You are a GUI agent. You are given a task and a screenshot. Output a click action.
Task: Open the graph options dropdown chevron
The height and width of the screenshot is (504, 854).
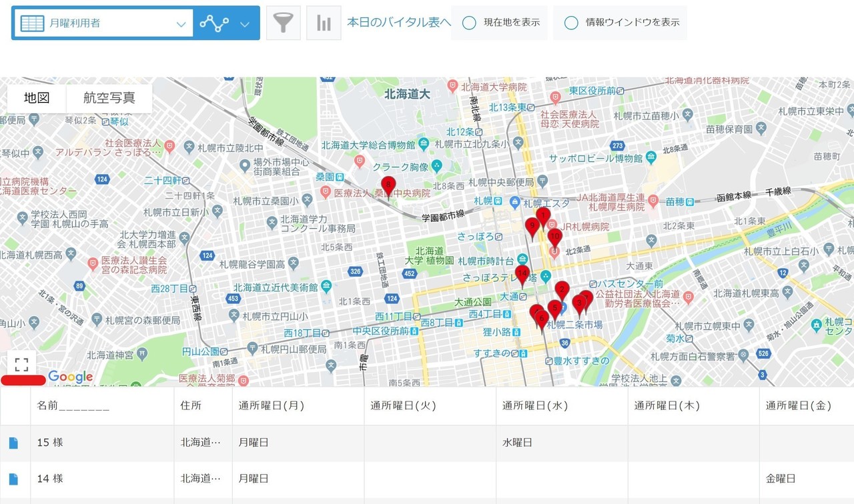245,24
